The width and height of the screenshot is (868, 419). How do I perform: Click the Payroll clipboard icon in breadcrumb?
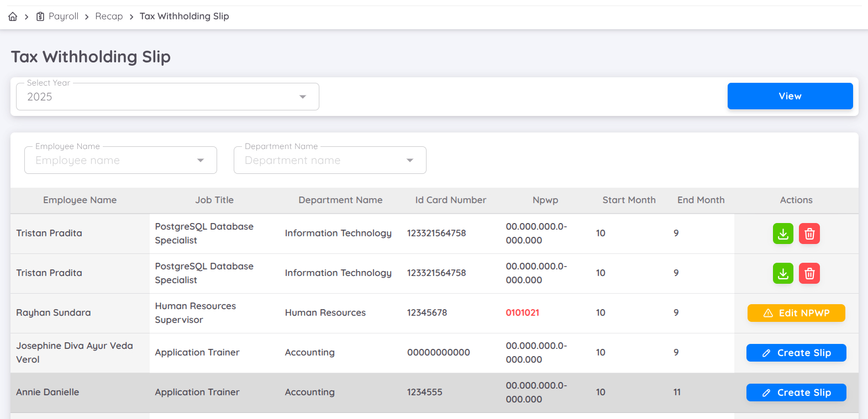(x=40, y=17)
